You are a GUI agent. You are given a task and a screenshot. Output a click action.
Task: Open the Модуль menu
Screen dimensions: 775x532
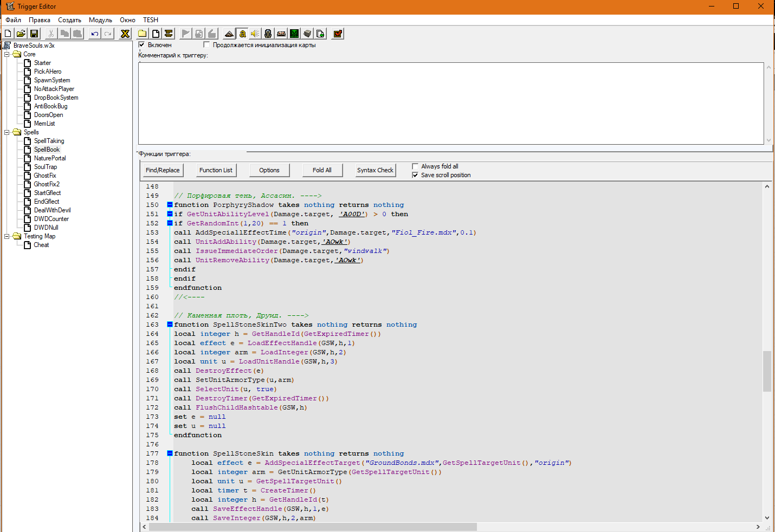coord(100,20)
